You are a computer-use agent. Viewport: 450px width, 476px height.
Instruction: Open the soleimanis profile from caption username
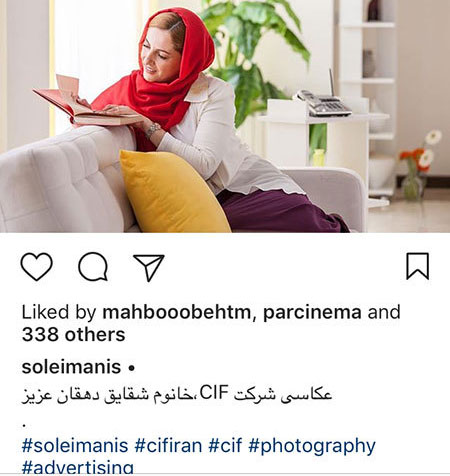point(71,367)
